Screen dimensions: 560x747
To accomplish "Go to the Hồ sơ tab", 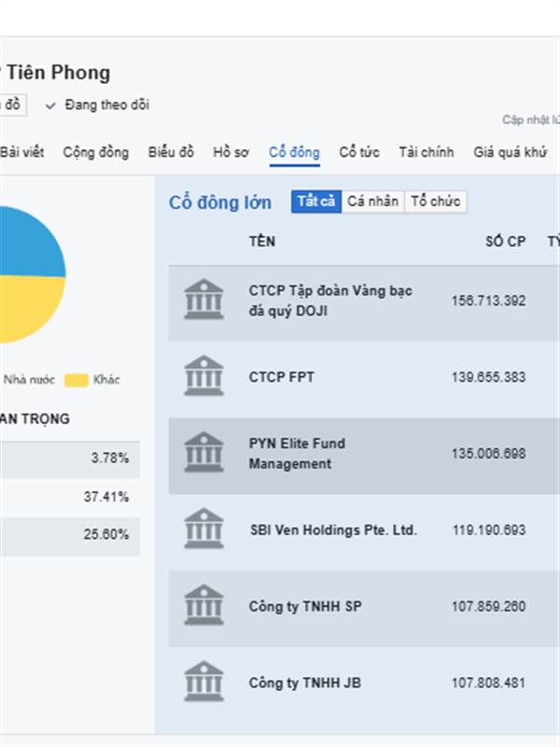I will (x=231, y=152).
